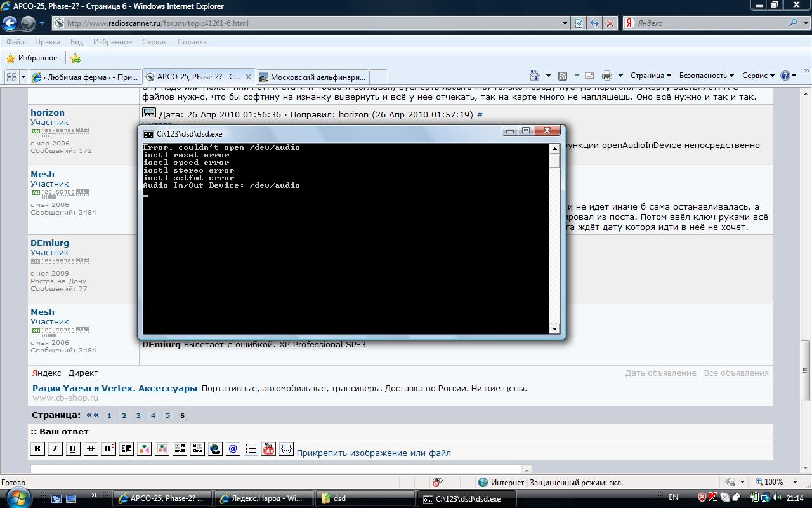Insert bulleted list icon in editor
This screenshot has height=508, width=812.
click(x=251, y=448)
